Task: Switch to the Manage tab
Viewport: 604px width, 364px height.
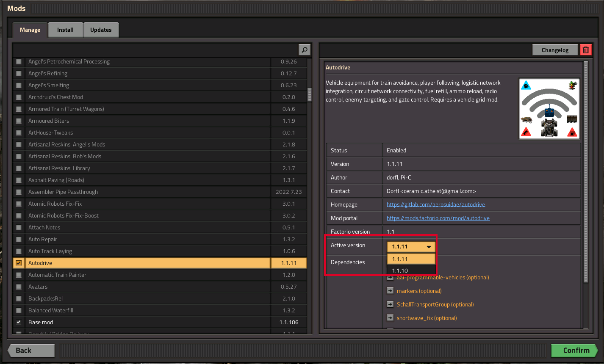Action: (x=30, y=30)
